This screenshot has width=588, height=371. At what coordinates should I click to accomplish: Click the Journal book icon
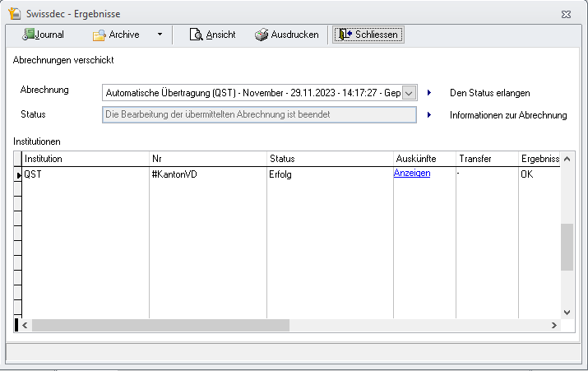point(28,35)
